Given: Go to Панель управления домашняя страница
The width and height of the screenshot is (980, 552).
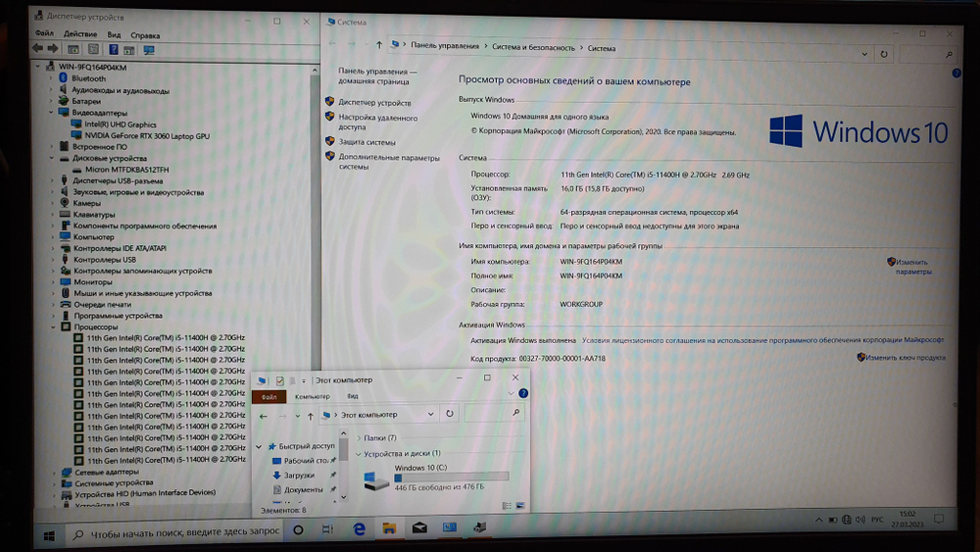Looking at the screenshot, I should [x=377, y=76].
